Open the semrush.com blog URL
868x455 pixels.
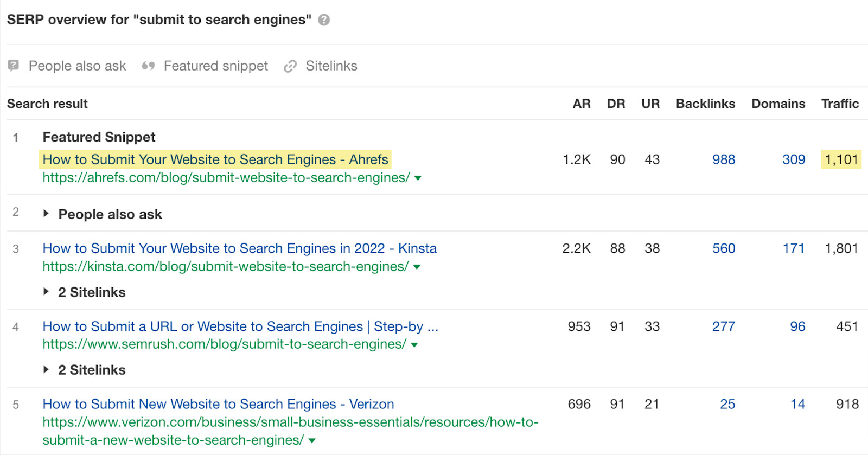(225, 344)
